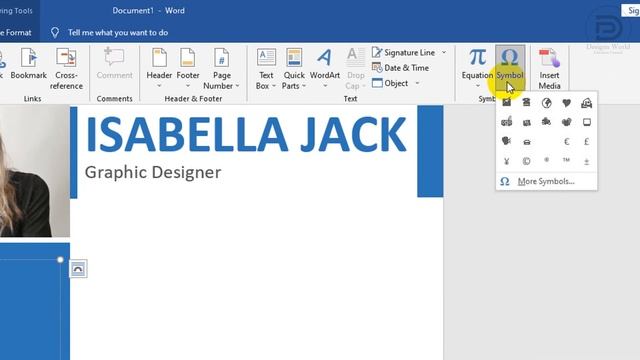640x360 pixels.
Task: Insert the plus-minus symbol
Action: pos(587,162)
